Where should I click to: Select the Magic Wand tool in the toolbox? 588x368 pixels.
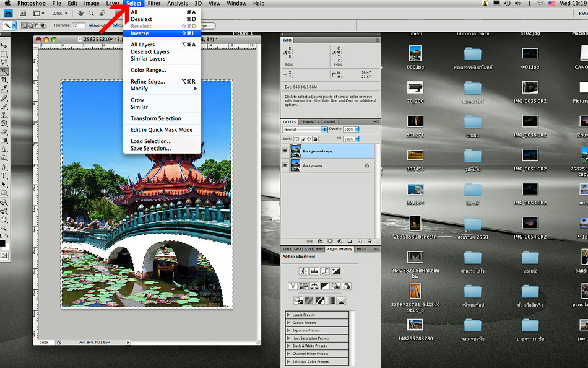4,71
